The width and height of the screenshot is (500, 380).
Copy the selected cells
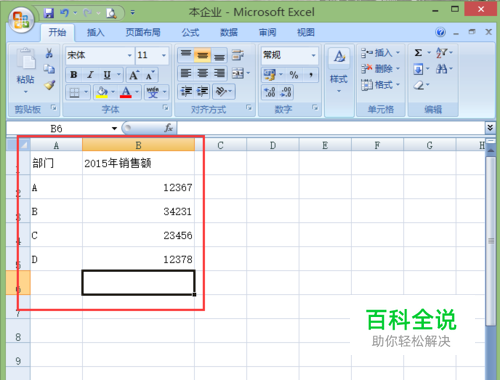pos(49,69)
